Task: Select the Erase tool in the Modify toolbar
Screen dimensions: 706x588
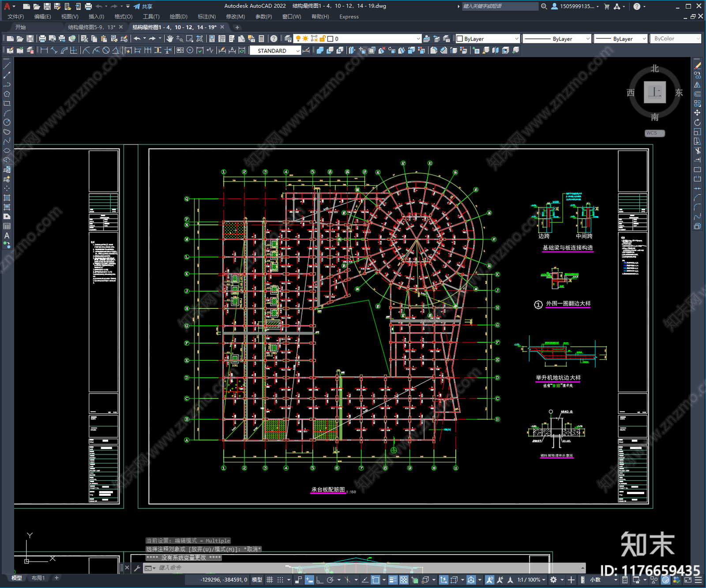Action: point(697,65)
